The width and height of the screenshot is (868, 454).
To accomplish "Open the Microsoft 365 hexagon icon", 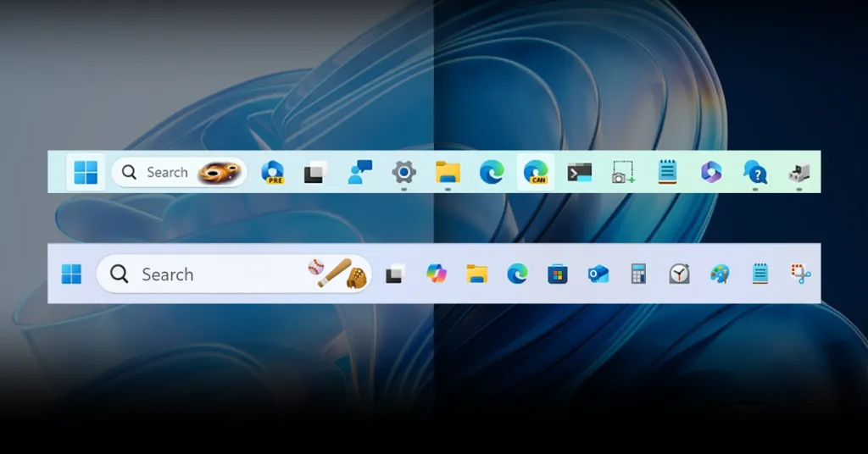I will (710, 172).
